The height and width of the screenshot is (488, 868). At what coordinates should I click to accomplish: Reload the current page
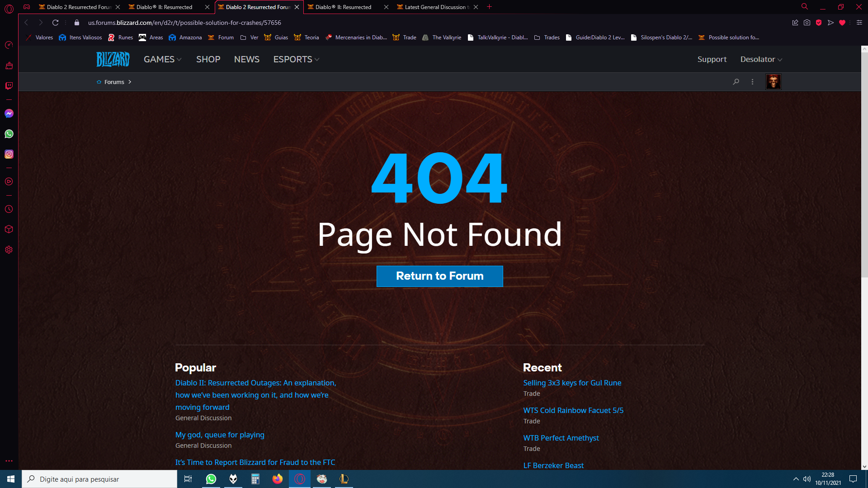(x=55, y=23)
